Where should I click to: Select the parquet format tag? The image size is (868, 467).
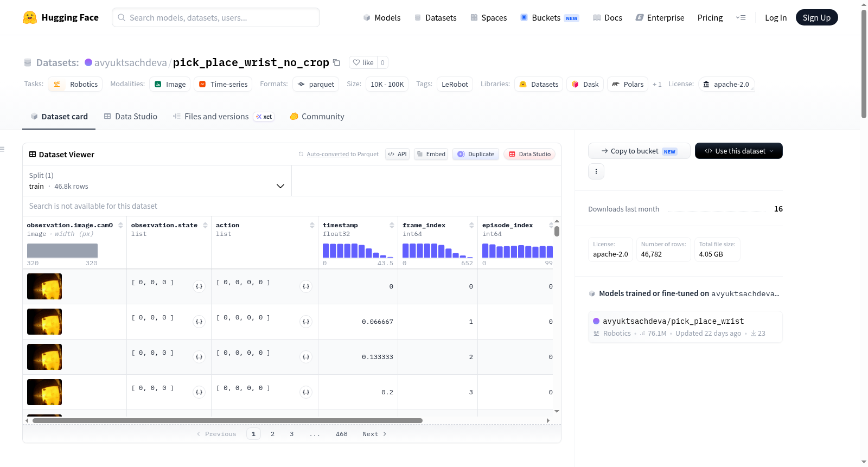316,84
